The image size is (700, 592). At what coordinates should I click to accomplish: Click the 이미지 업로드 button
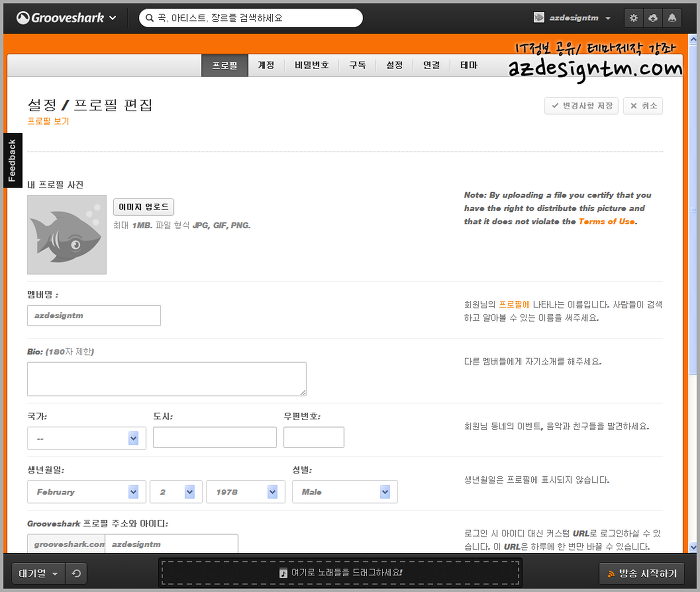click(x=143, y=207)
